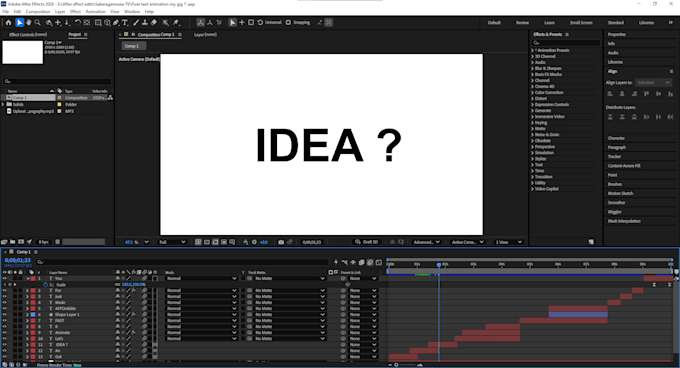Select the Brush tool
Image resolution: width=680 pixels, height=368 pixels.
click(136, 23)
